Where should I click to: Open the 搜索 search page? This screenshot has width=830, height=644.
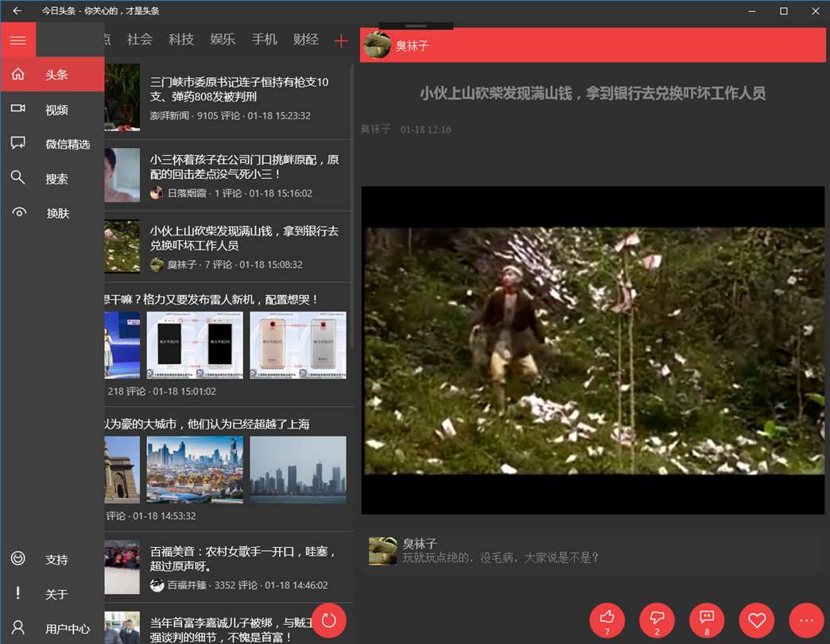pos(52,178)
